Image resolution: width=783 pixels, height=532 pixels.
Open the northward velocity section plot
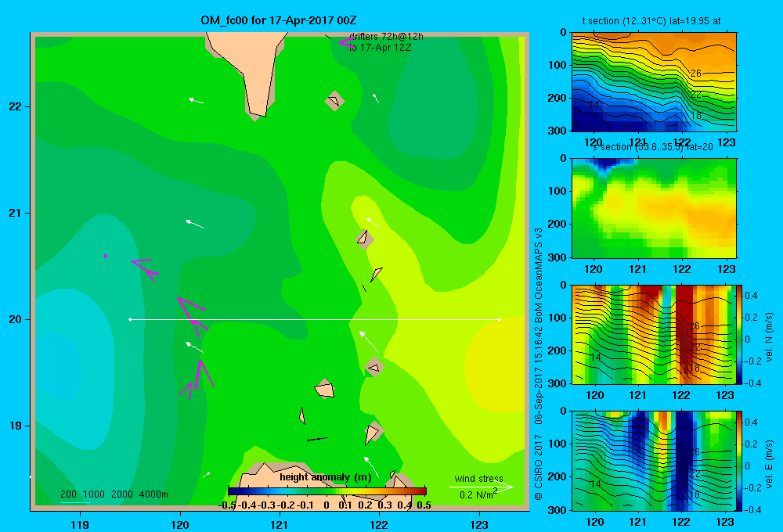(x=654, y=334)
